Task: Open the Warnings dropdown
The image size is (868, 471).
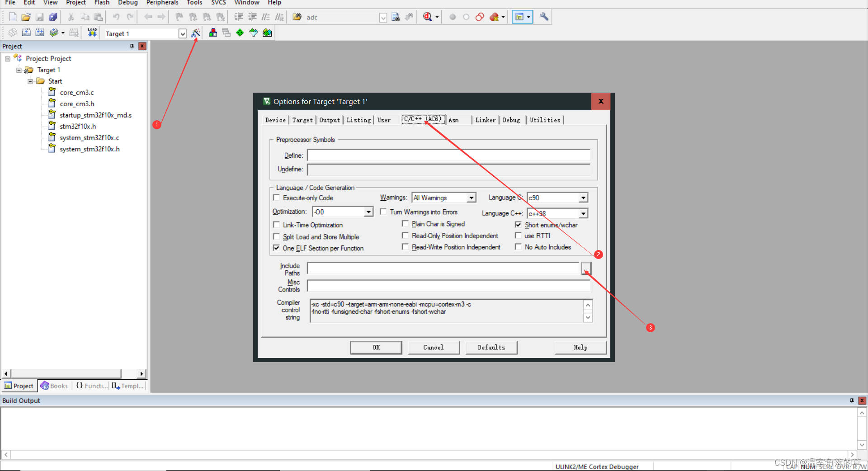Action: (x=471, y=198)
